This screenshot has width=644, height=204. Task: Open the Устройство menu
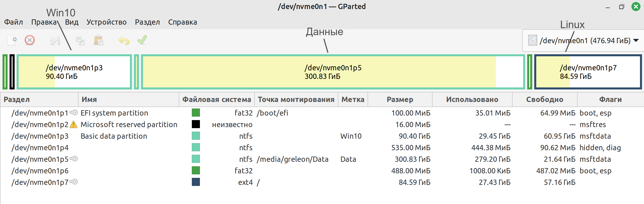point(106,22)
